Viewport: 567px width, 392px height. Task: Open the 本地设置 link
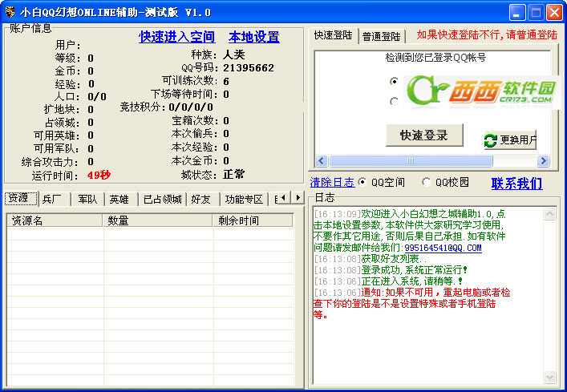254,37
